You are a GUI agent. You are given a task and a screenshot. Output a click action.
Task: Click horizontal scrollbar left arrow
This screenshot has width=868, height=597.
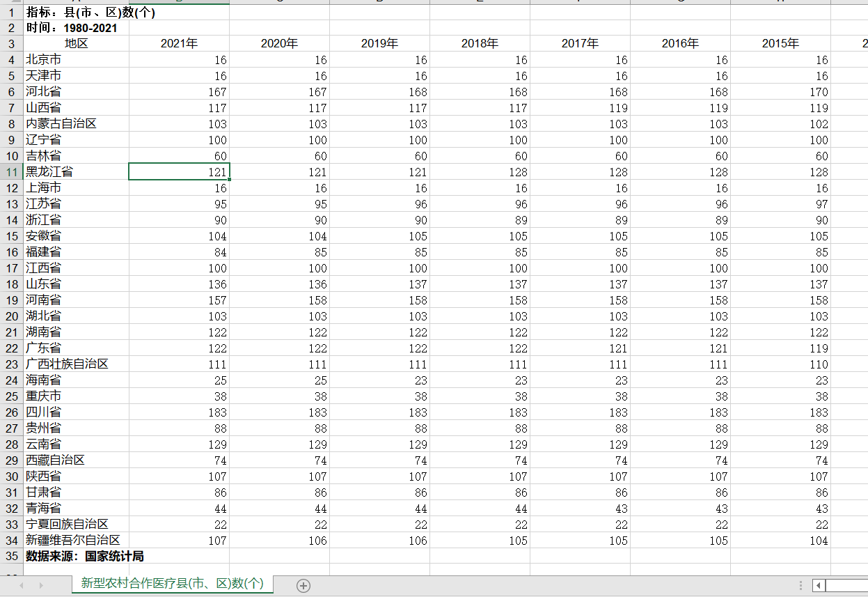pos(819,586)
